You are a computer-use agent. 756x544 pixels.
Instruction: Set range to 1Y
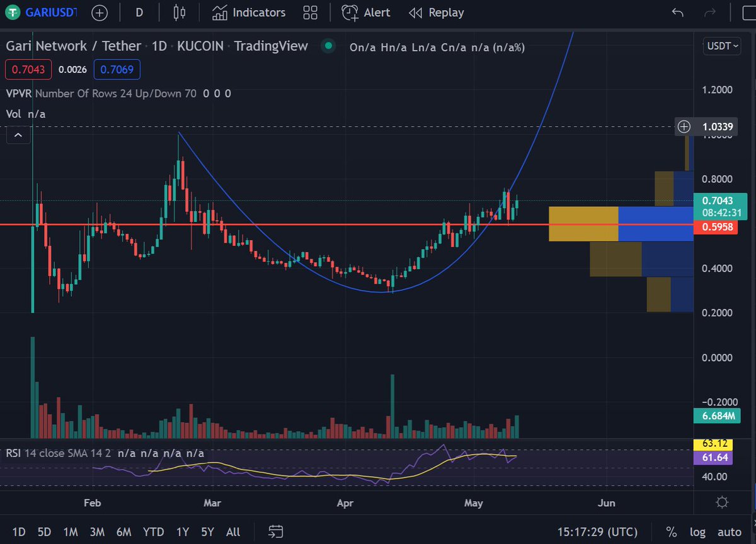click(183, 532)
